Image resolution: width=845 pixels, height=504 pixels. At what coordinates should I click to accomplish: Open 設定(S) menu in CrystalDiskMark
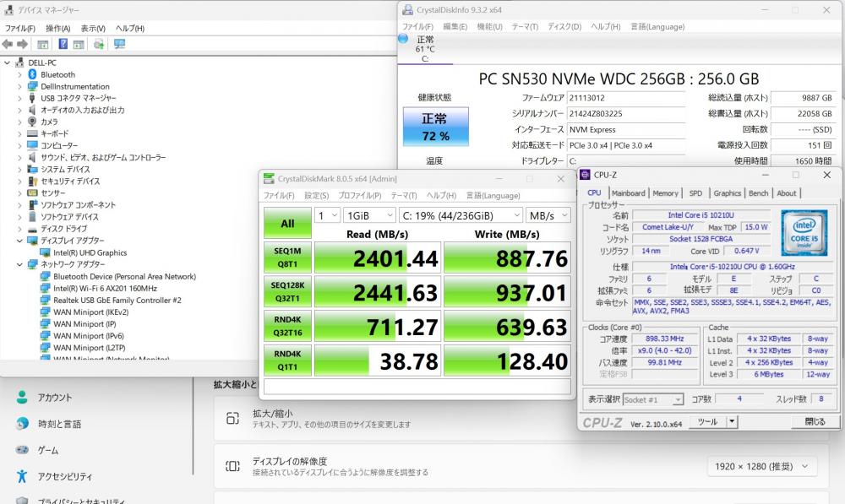point(316,196)
